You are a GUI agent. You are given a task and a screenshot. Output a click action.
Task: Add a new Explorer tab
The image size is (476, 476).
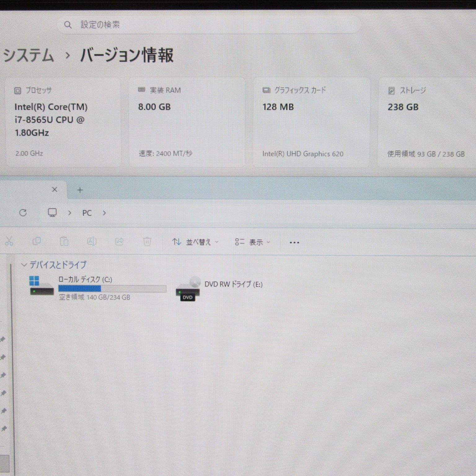pyautogui.click(x=80, y=190)
